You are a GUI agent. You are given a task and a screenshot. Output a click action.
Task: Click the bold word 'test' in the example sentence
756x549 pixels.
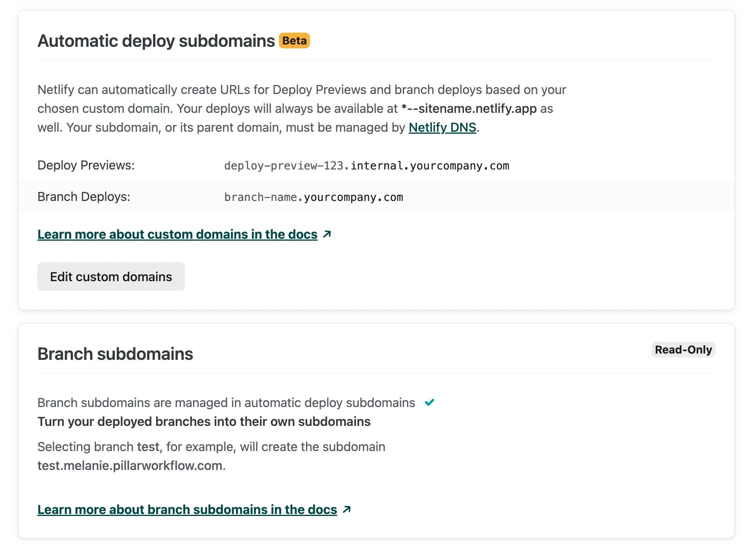(148, 447)
